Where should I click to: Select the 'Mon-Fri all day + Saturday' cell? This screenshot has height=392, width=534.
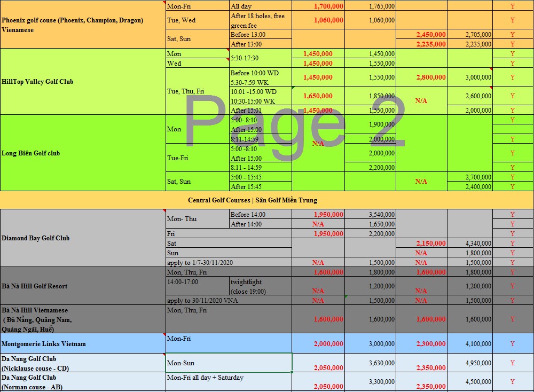pos(229,382)
